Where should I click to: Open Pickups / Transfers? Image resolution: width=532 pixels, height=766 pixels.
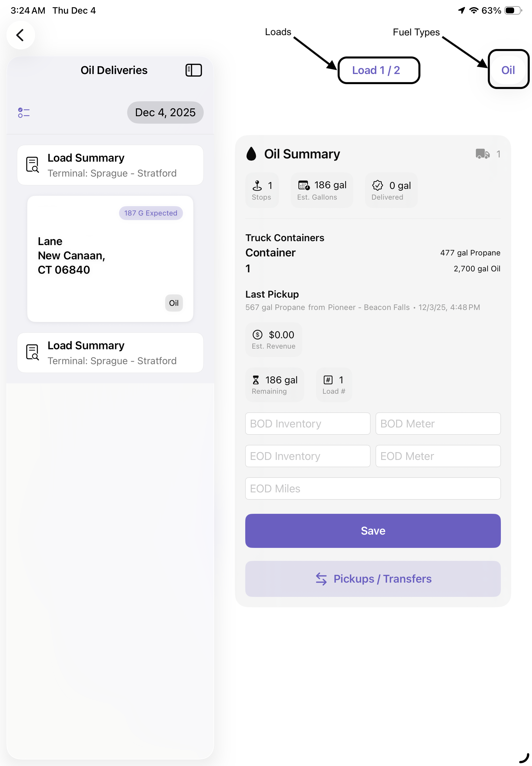[373, 579]
